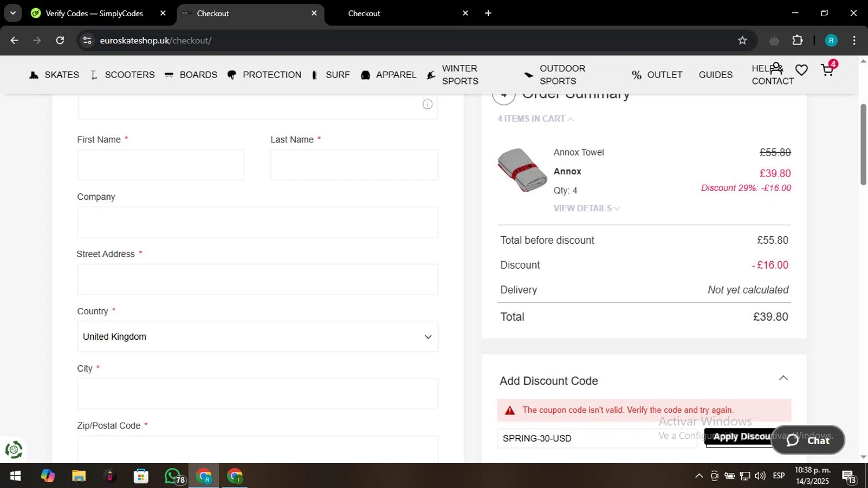The width and height of the screenshot is (868, 488).
Task: Open Copilot from the taskbar
Action: click(x=48, y=476)
